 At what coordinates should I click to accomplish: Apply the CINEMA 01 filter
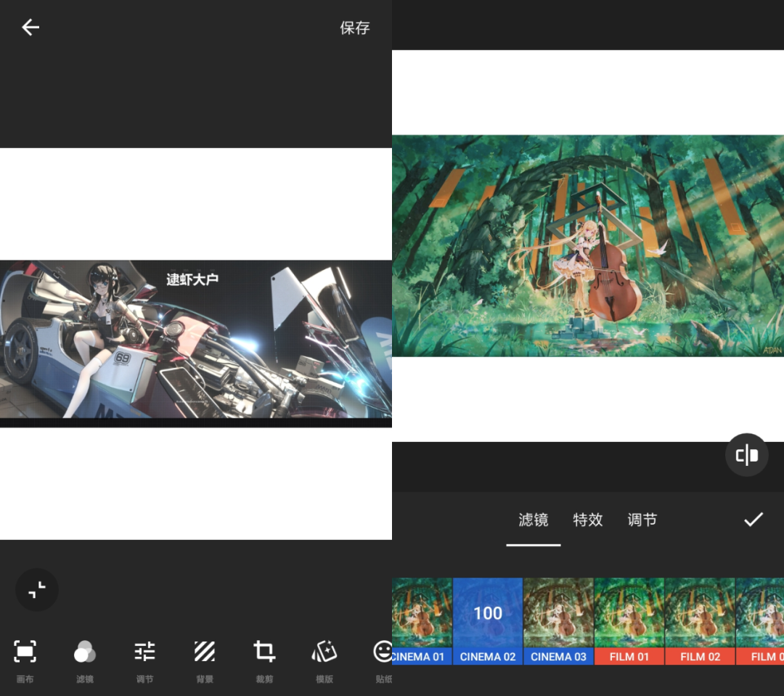422,621
